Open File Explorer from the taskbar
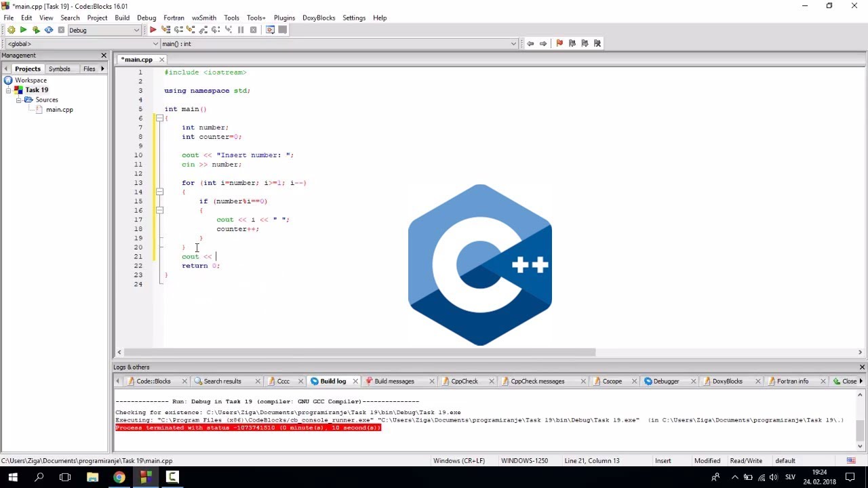 coord(93,477)
